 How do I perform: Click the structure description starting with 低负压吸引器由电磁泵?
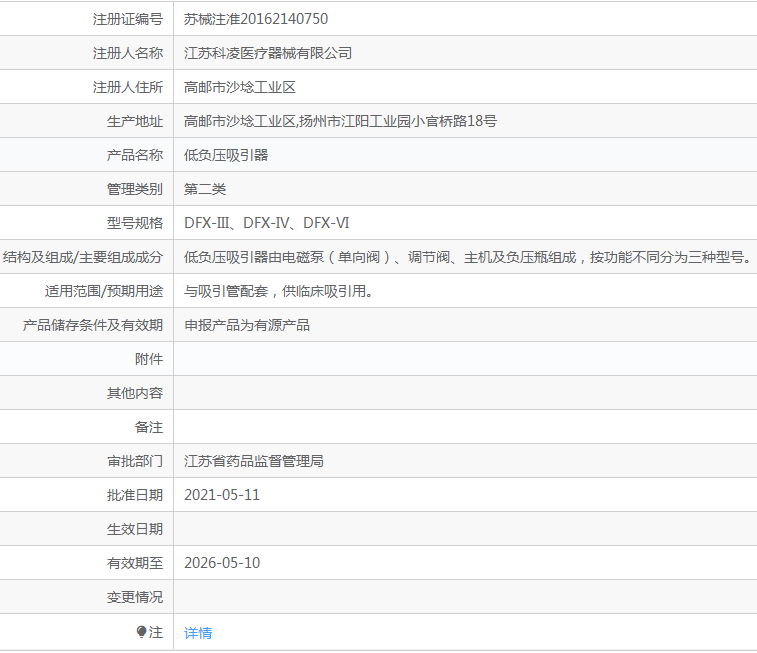467,257
